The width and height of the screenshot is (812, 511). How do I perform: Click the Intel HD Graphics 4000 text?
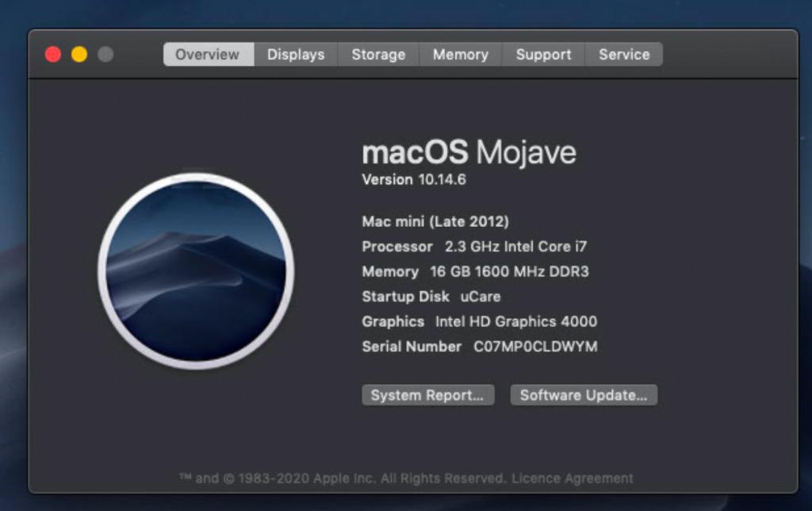coord(515,322)
